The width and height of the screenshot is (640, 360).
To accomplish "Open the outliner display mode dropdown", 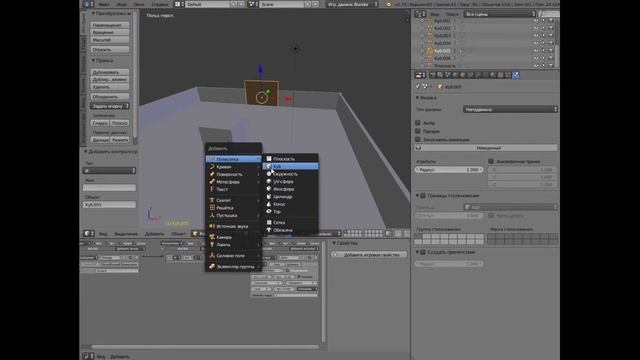I will (500, 14).
